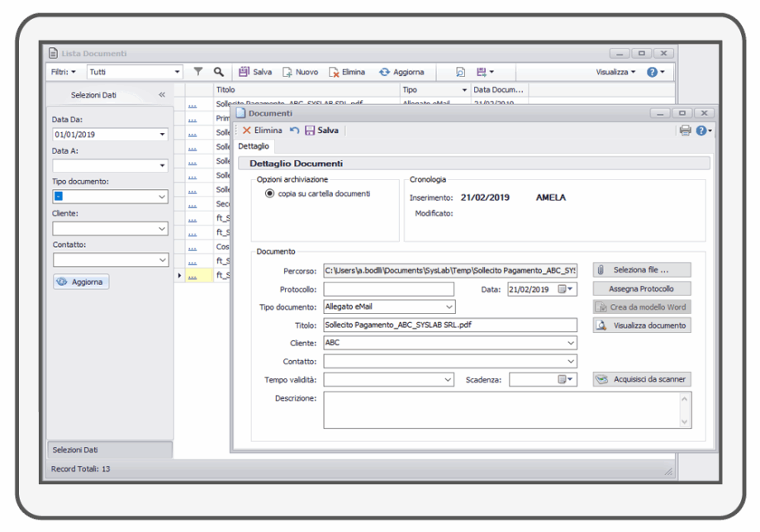The width and height of the screenshot is (760, 532).
Task: Open the Filtri dropdown menu
Action: click(64, 72)
